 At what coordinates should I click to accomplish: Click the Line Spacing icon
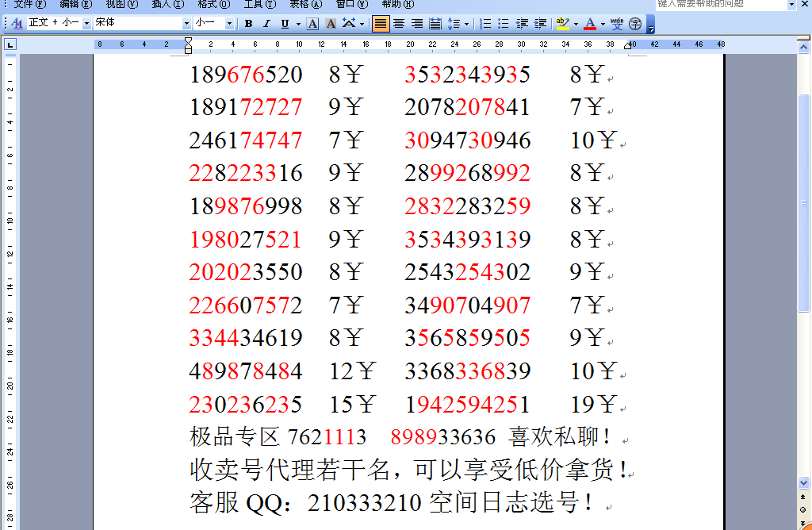point(454,23)
